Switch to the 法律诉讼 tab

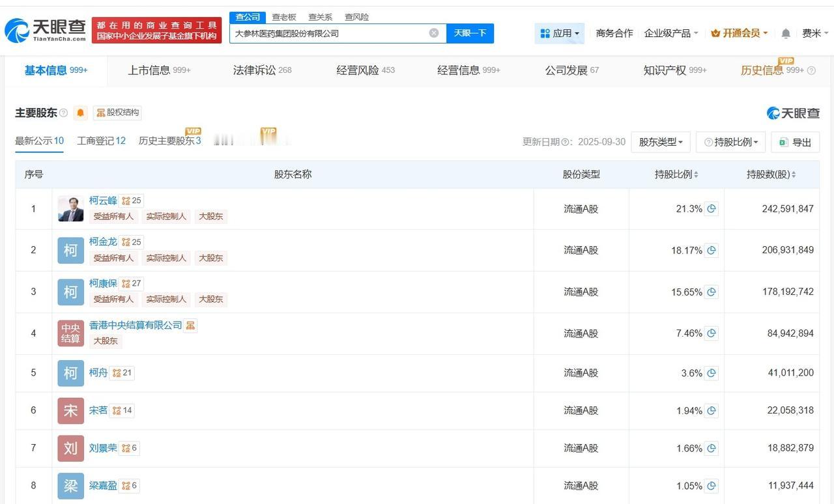[x=262, y=70]
